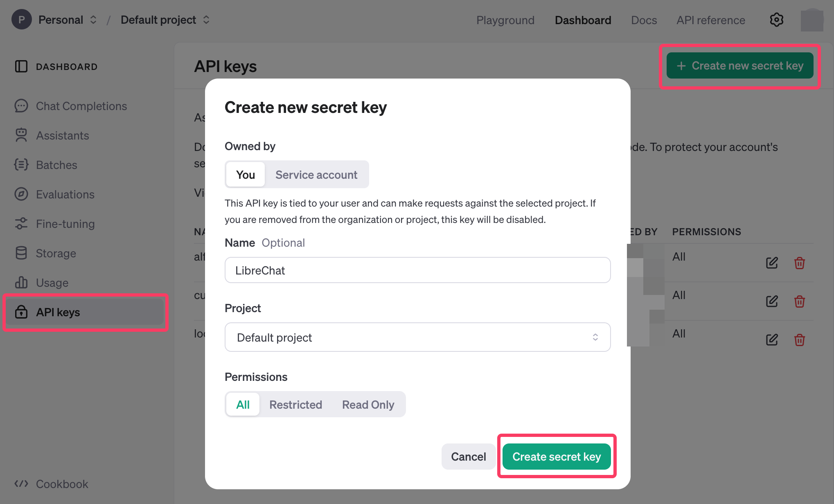Open the Cookbook link in the sidebar
The image size is (834, 504).
tap(62, 484)
